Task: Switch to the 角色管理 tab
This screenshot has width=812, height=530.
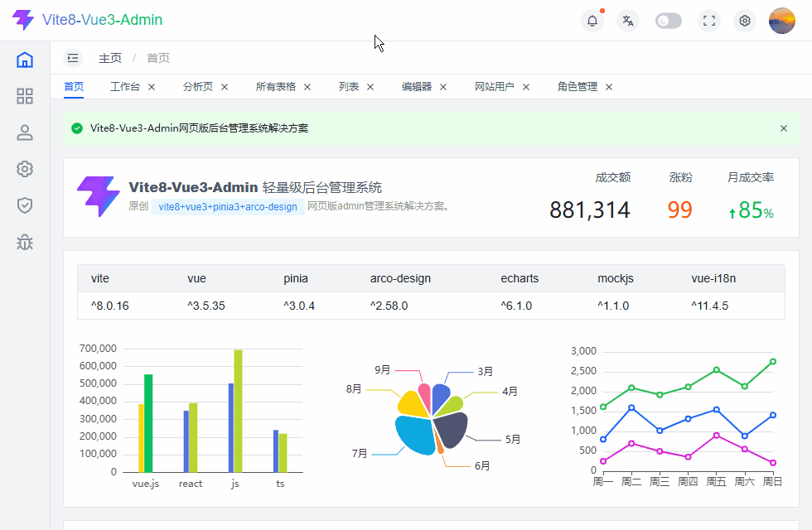Action: pyautogui.click(x=578, y=86)
